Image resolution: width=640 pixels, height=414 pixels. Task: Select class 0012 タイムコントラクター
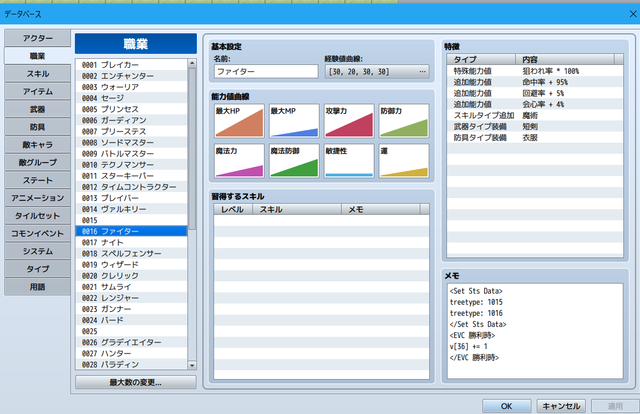[131, 187]
